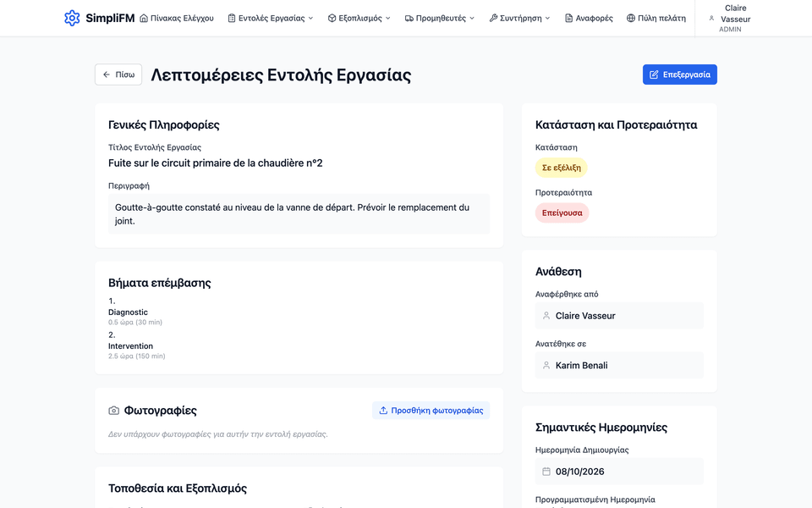Image resolution: width=812 pixels, height=508 pixels.
Task: Expand the Εντολές Εργασίας dropdown chevron
Action: pyautogui.click(x=310, y=18)
